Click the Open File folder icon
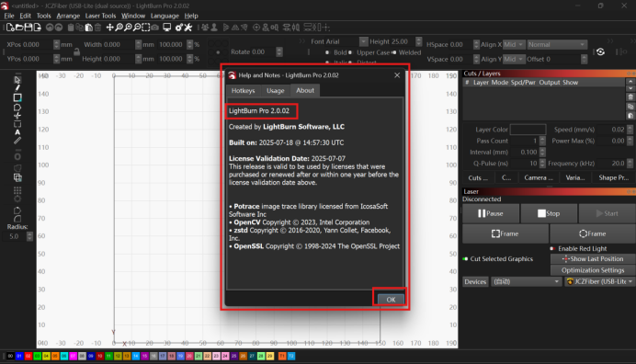The width and height of the screenshot is (636, 364). click(x=19, y=28)
